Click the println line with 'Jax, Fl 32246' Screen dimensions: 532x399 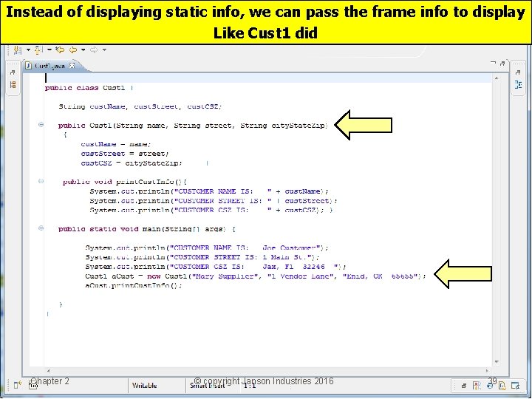[x=216, y=267]
